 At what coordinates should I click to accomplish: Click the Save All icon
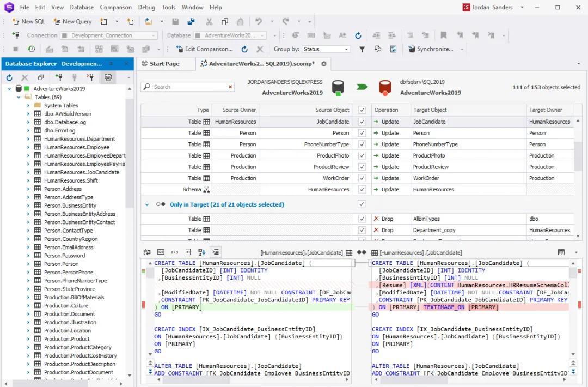tap(191, 22)
